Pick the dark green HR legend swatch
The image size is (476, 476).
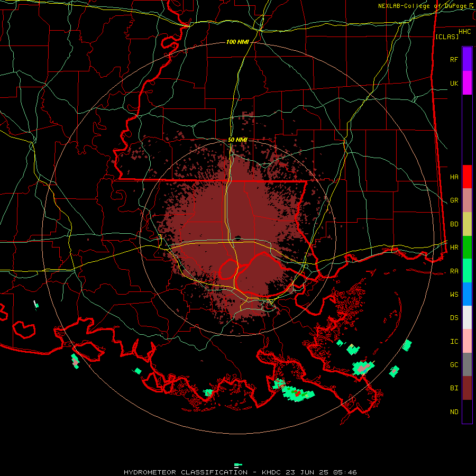pos(467,248)
